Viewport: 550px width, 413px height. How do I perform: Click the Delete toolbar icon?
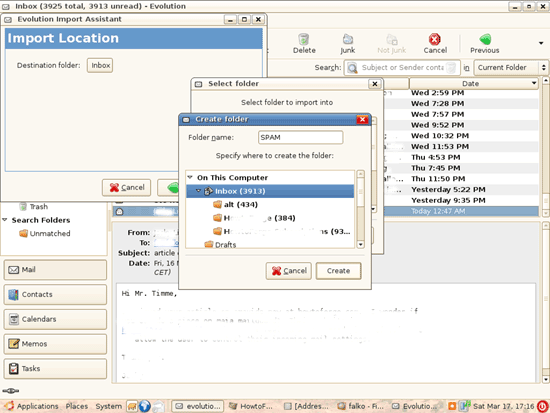coord(303,39)
